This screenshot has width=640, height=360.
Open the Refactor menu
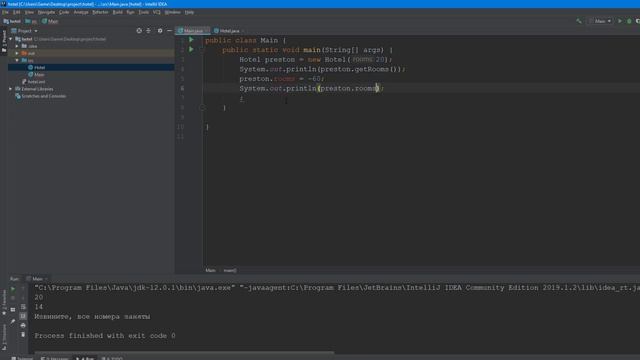tap(100, 12)
